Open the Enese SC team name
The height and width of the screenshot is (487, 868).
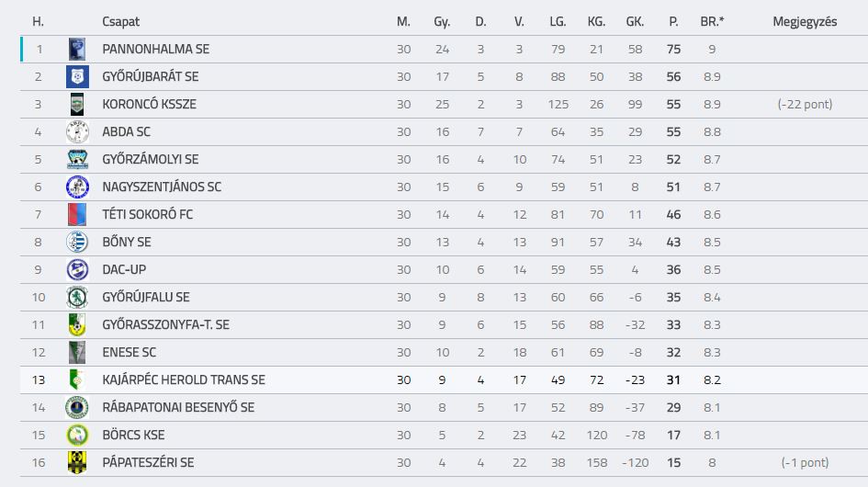(129, 352)
